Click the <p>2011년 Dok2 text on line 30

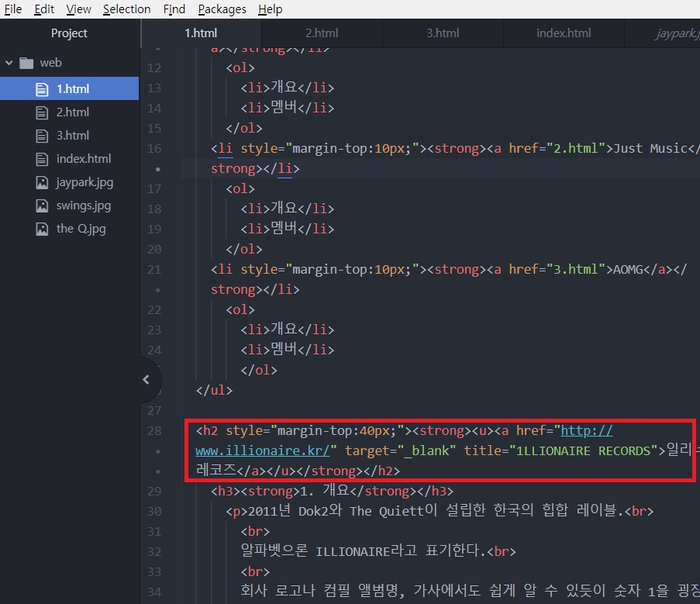278,511
